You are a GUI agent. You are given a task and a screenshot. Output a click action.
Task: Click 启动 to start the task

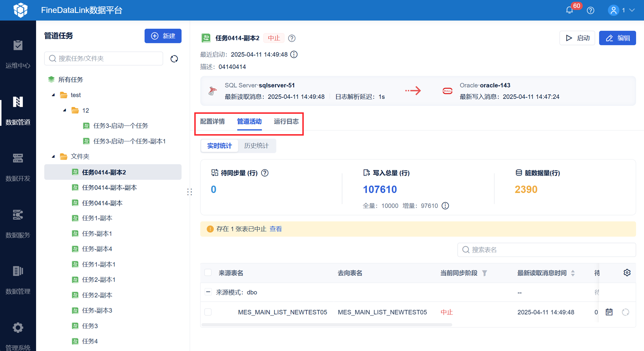click(577, 38)
